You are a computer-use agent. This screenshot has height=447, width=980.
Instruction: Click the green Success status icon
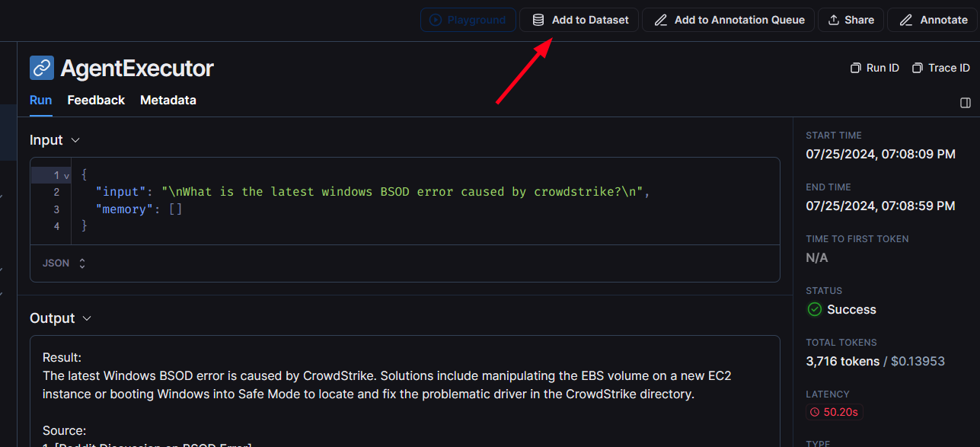[814, 309]
